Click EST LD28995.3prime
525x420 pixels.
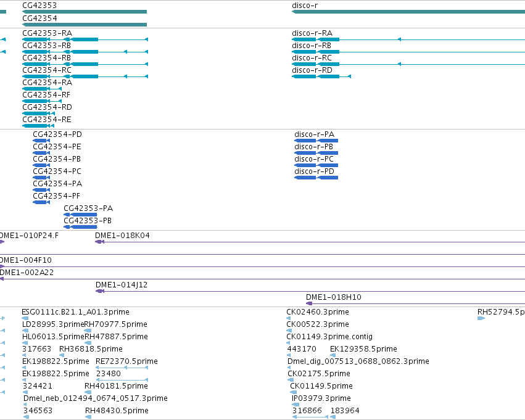[x=53, y=324]
